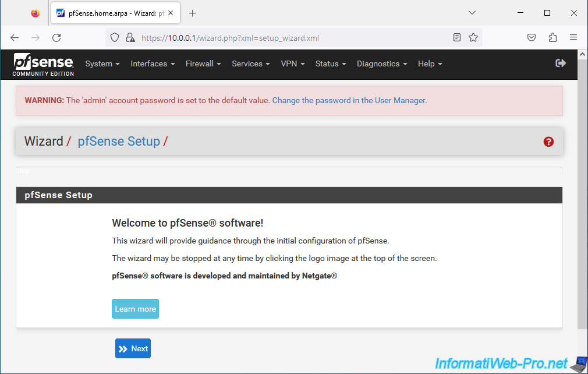Image resolution: width=588 pixels, height=374 pixels.
Task: Click the Wizard breadcrumb text
Action: tap(44, 142)
